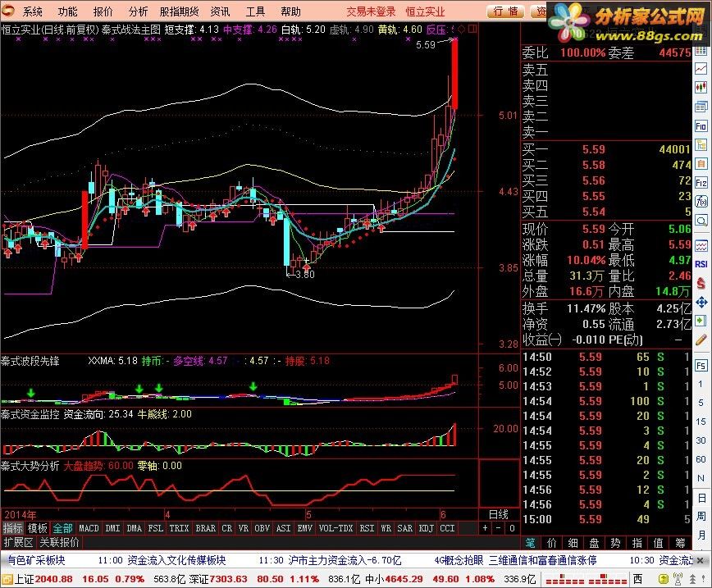Open the 关联报价 panel
Viewport: 712px width, 588px height.
60,543
